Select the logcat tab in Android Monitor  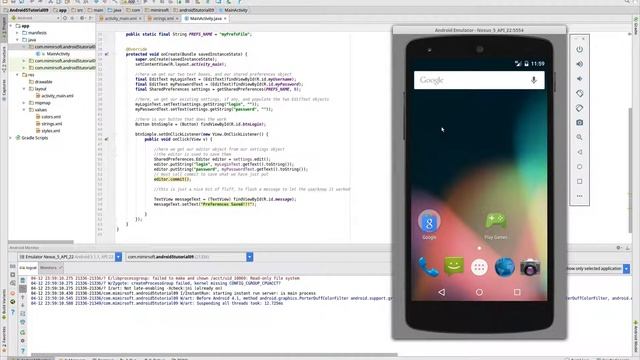point(28,268)
